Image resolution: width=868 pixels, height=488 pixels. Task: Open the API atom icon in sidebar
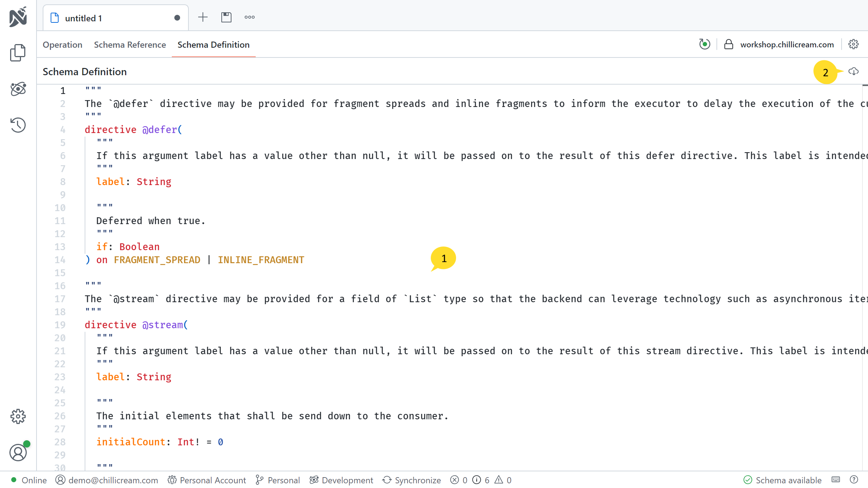point(18,89)
